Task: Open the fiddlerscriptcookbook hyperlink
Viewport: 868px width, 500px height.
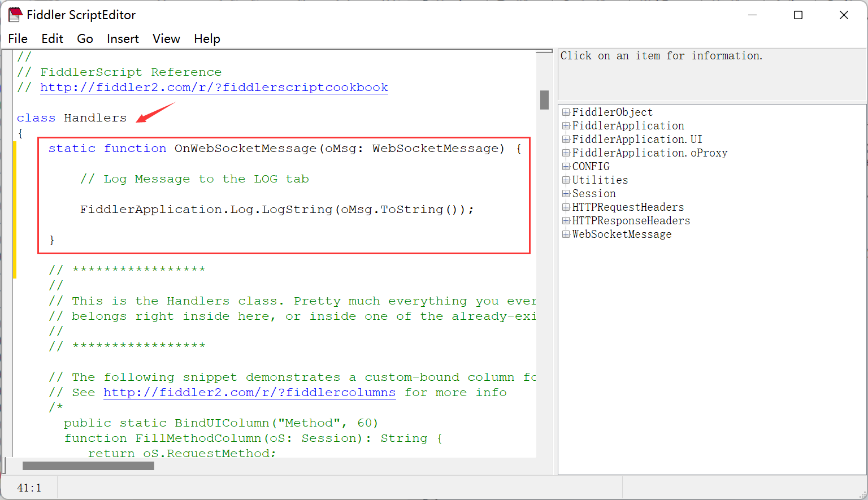Action: [214, 87]
